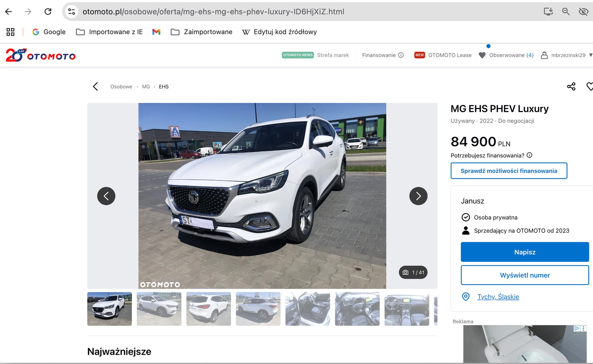The width and height of the screenshot is (593, 364).
Task: Click the Sprawdź możliwości finansowania button
Action: click(x=509, y=171)
